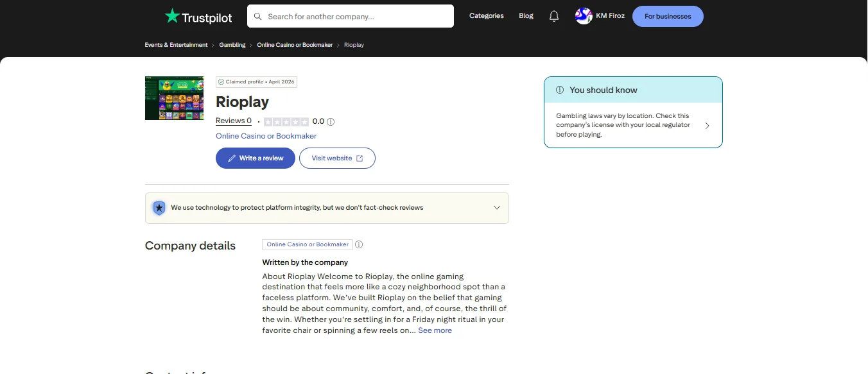Click the claimed profile checkmark badge
The image size is (868, 374).
tap(257, 82)
